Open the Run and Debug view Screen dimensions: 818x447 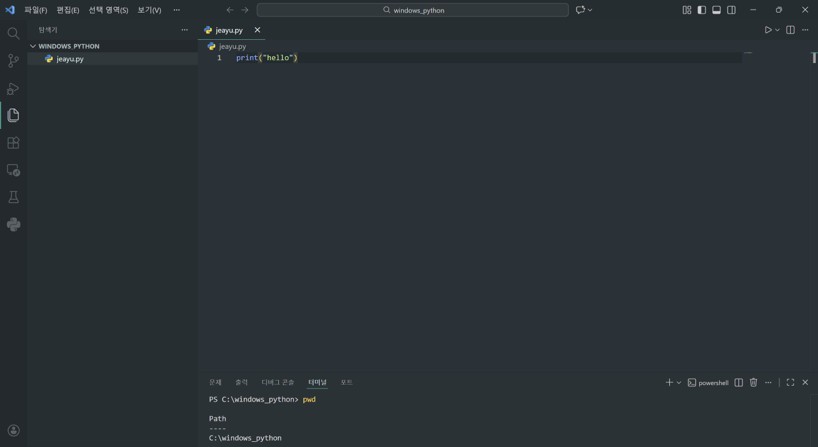tap(13, 89)
